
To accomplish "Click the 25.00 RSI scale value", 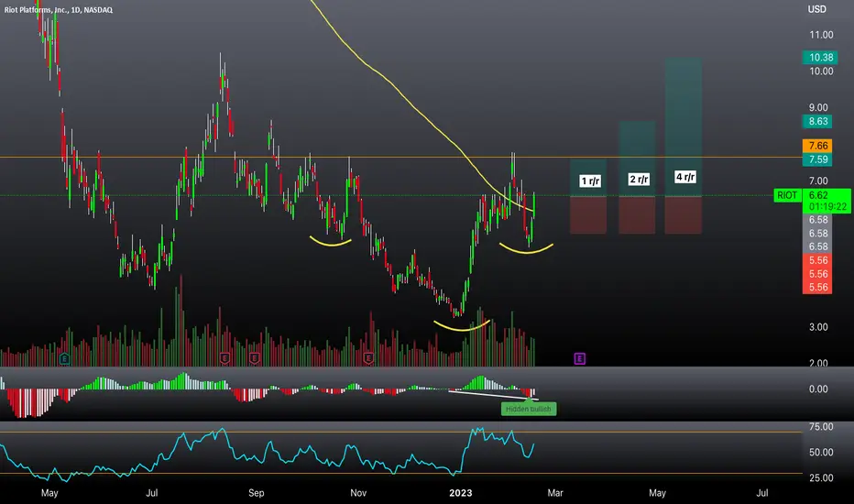I will (x=821, y=477).
